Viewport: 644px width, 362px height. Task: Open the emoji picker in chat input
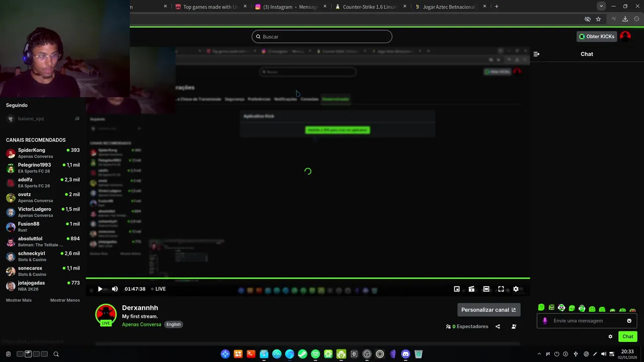(629, 321)
